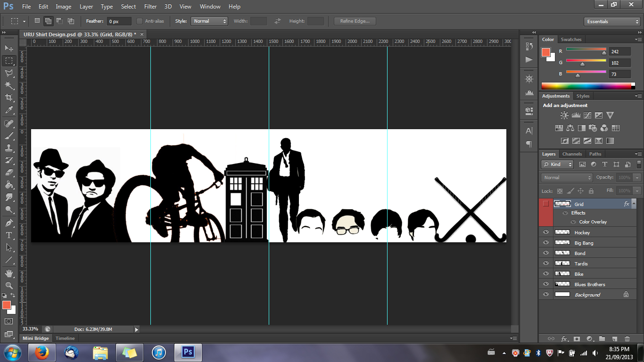Open Firefox from the taskbar
Screen dimensions: 644x362
pos(41,352)
